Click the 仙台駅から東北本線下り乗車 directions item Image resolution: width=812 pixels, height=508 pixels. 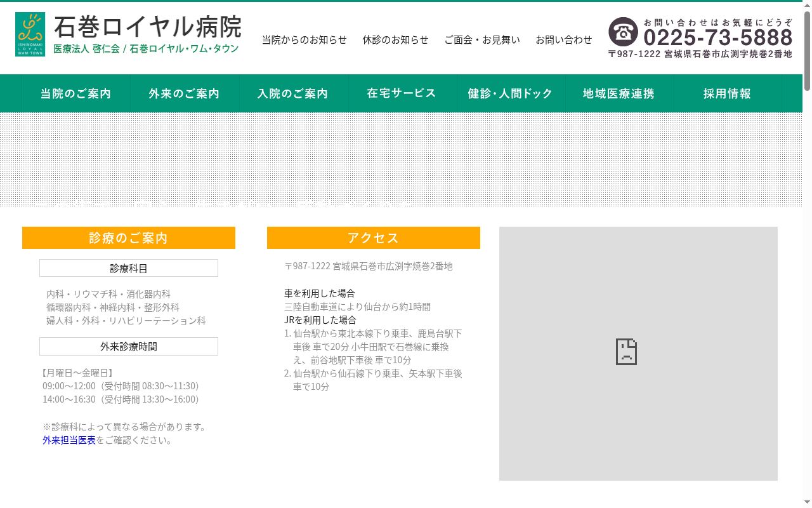[373, 347]
